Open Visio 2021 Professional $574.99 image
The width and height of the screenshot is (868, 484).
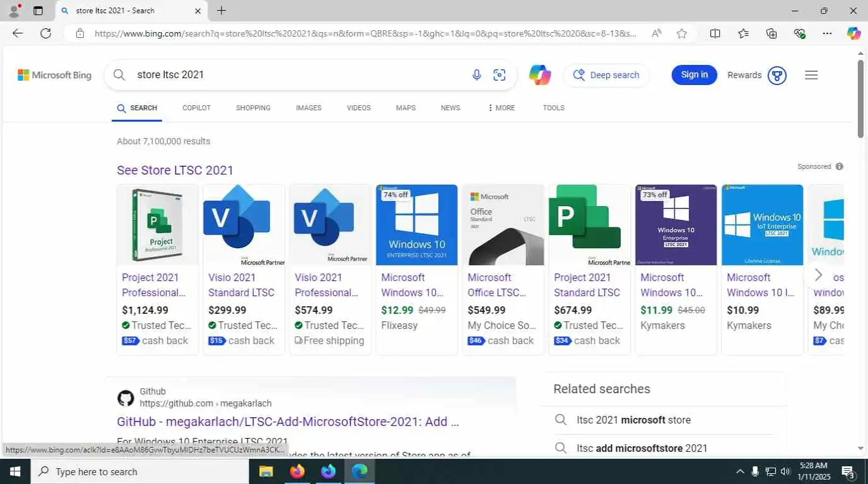(x=331, y=225)
